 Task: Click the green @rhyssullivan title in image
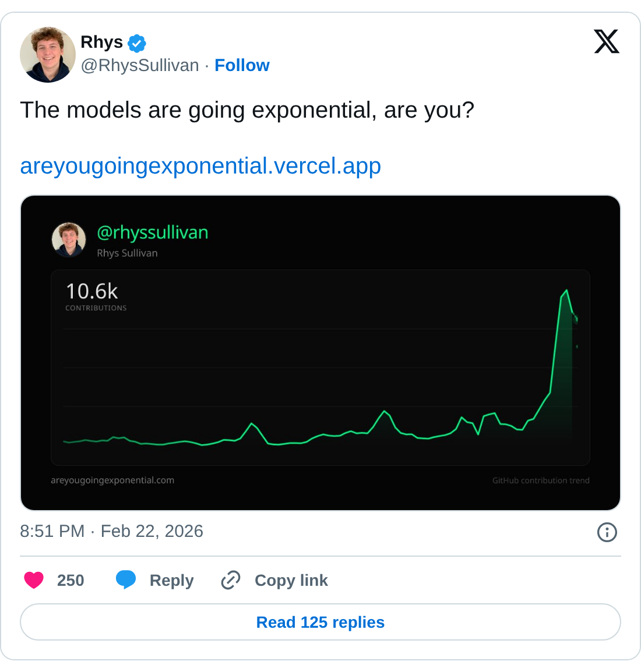[x=152, y=232]
